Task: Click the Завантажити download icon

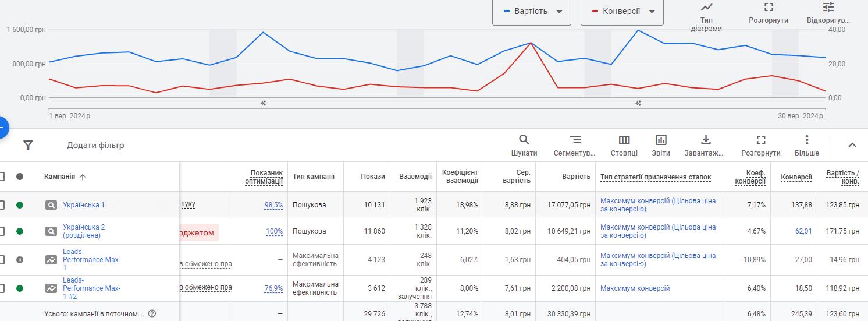Action: click(705, 140)
